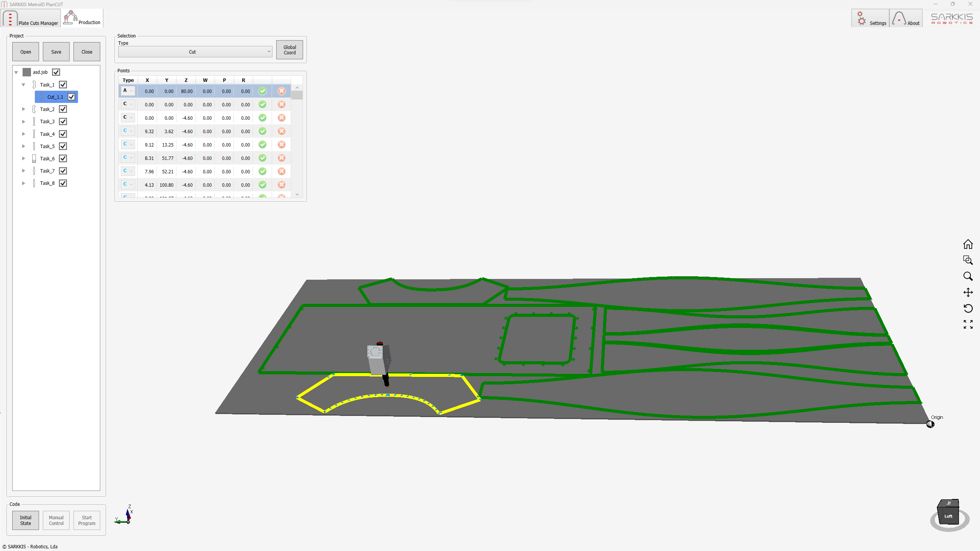Click the Home view icon
The image size is (980, 551).
pyautogui.click(x=968, y=244)
